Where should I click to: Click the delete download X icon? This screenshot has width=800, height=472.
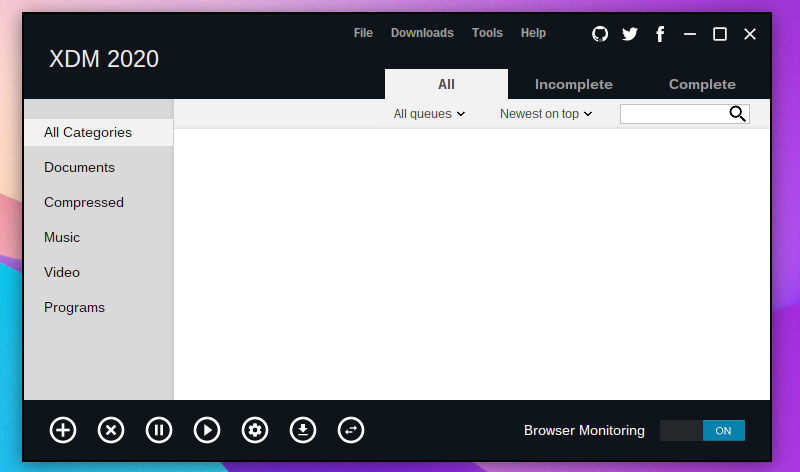coord(111,430)
